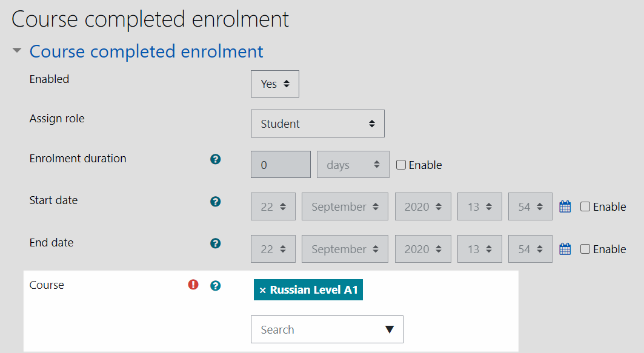
Task: Open the Course search dropdown arrow
Action: (391, 329)
